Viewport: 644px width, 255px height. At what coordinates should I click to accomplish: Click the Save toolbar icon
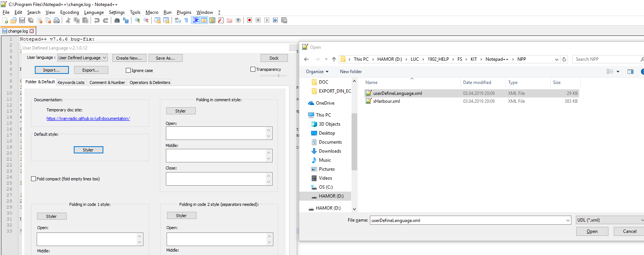[22, 20]
